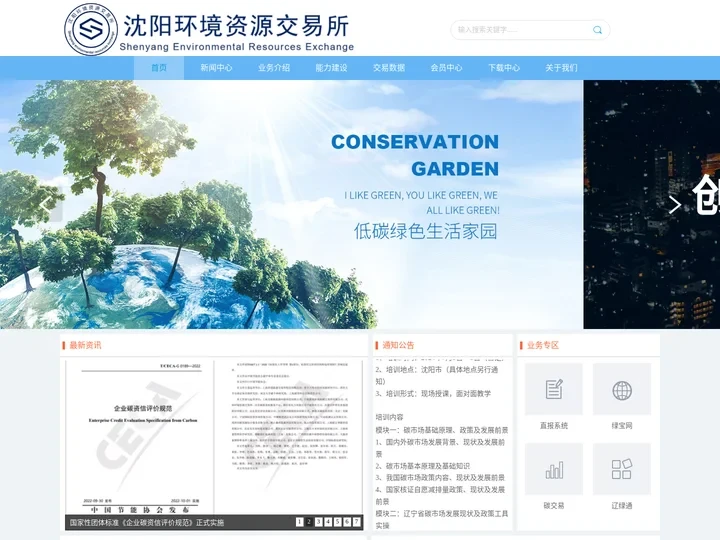The height and width of the screenshot is (540, 720).
Task: Click the 企业碳资信评价规范 document cover image
Action: click(x=214, y=437)
